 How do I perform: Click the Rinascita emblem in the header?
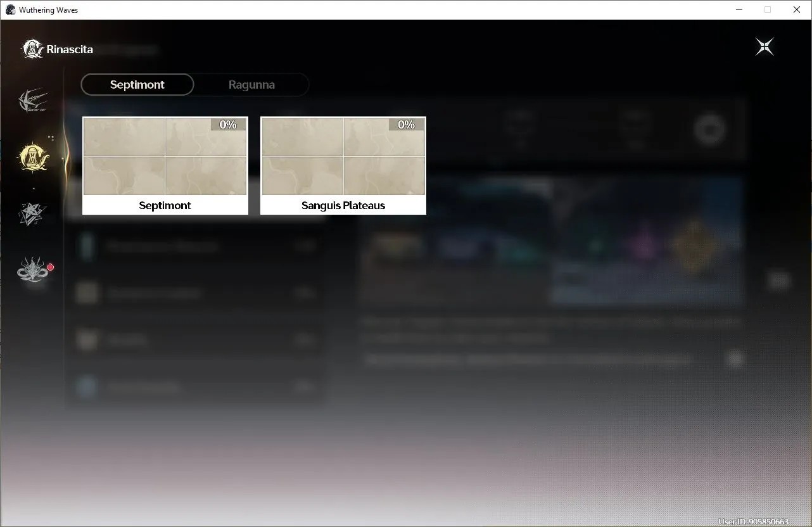[33, 49]
